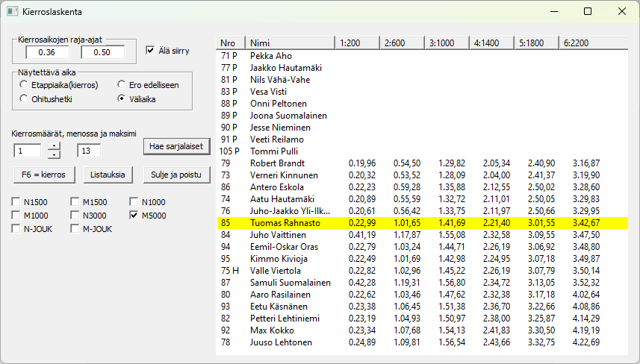Click the maximum laps field showing 13
640x364 pixels.
pos(89,151)
